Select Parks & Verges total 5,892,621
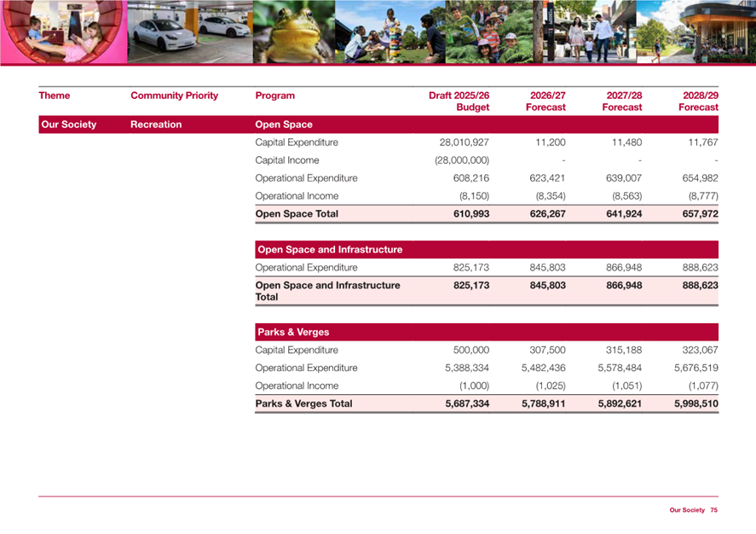 click(x=620, y=403)
